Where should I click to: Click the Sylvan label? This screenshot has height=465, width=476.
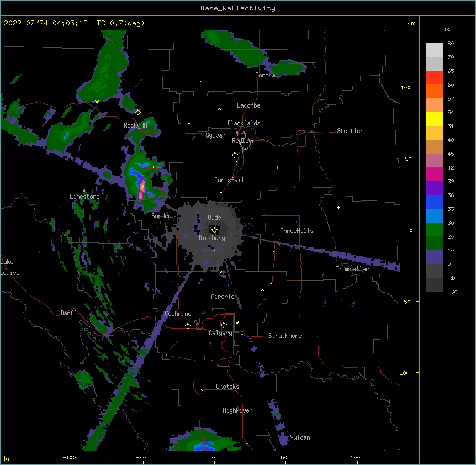pos(215,135)
